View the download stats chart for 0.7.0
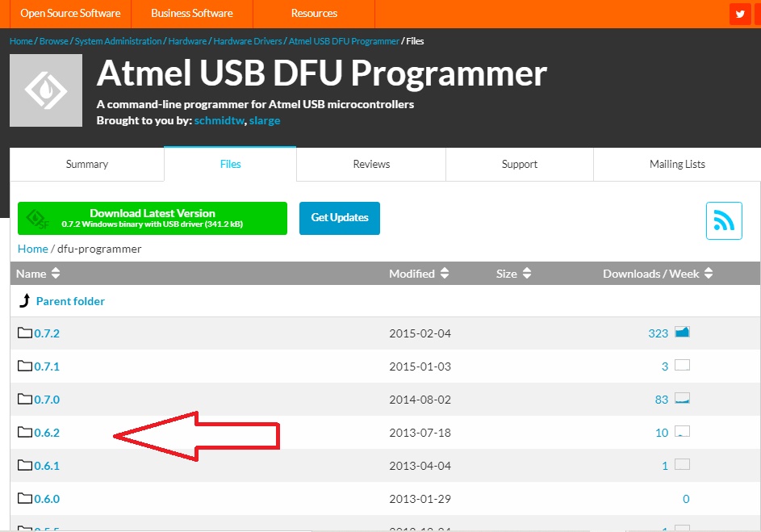The height and width of the screenshot is (532, 761). coord(682,398)
